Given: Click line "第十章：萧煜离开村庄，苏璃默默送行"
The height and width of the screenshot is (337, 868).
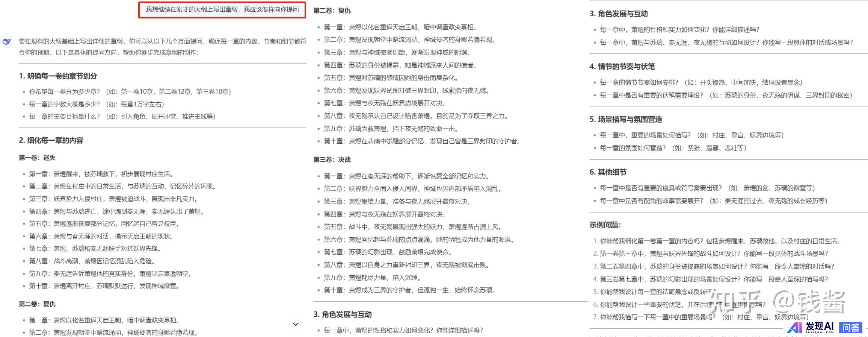Looking at the screenshot, I should [104, 286].
